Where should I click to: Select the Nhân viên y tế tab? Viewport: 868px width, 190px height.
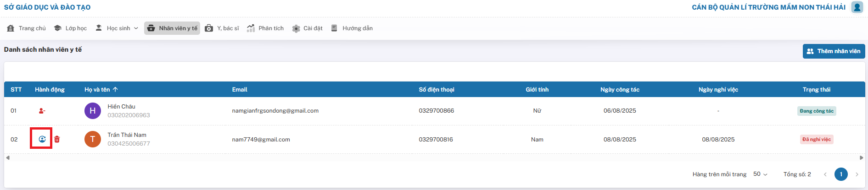point(172,28)
